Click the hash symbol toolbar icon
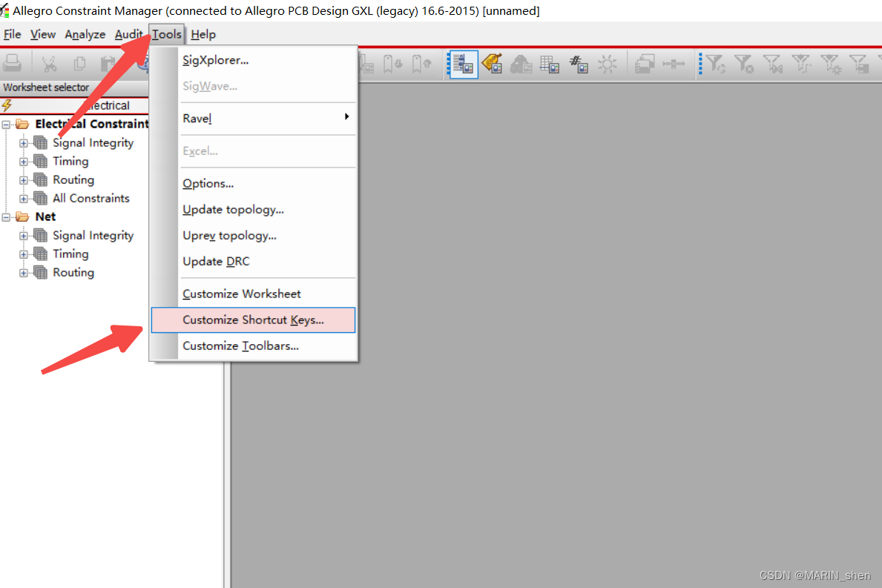Viewport: 882px width, 588px height. click(x=579, y=64)
